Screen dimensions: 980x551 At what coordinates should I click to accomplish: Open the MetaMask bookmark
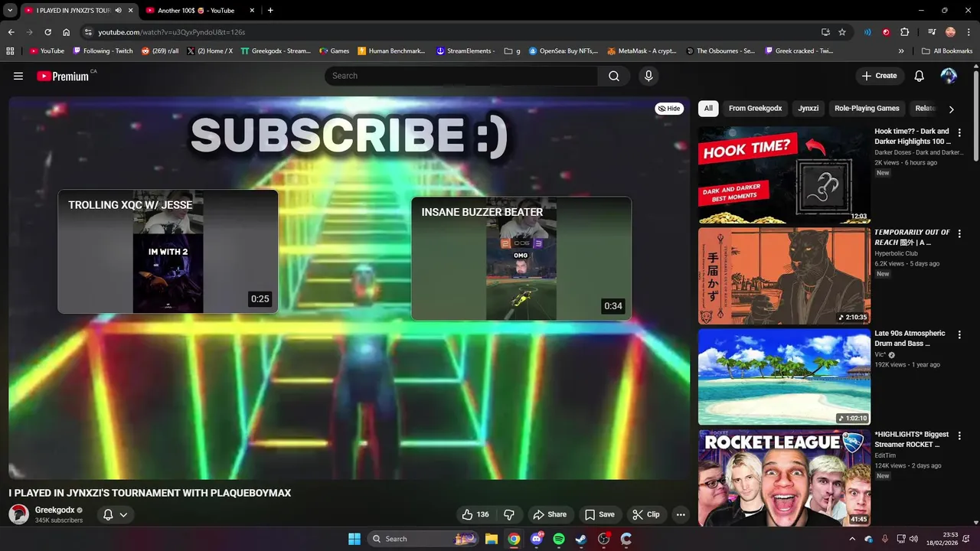tap(642, 51)
